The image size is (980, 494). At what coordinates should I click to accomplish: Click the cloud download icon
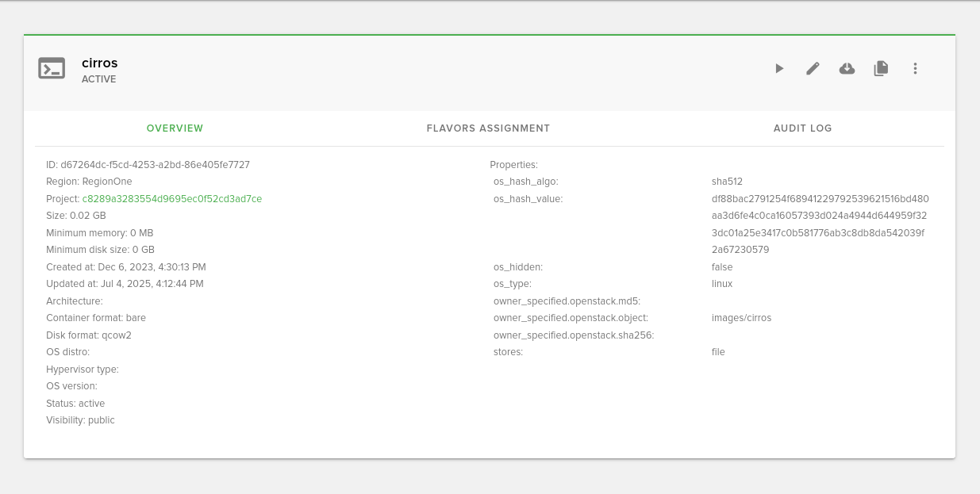click(847, 69)
